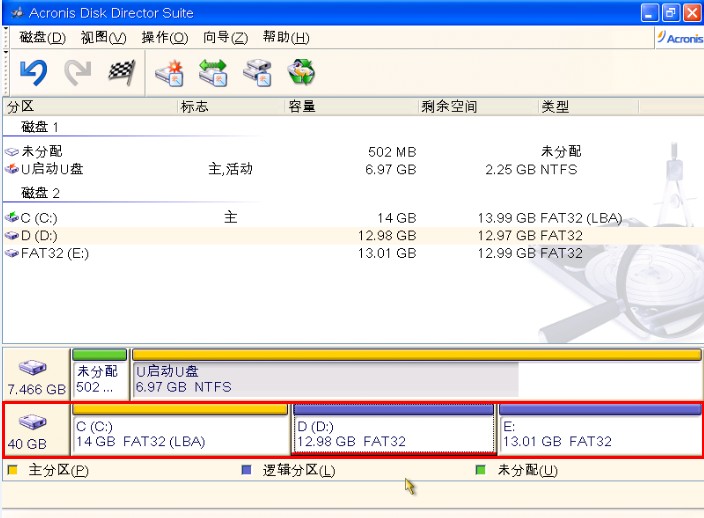
Task: Click the drive icon beside C (C:) row
Action: point(12,218)
